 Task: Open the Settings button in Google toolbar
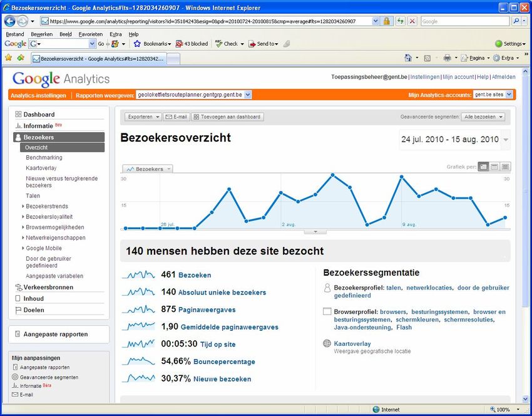coord(510,44)
